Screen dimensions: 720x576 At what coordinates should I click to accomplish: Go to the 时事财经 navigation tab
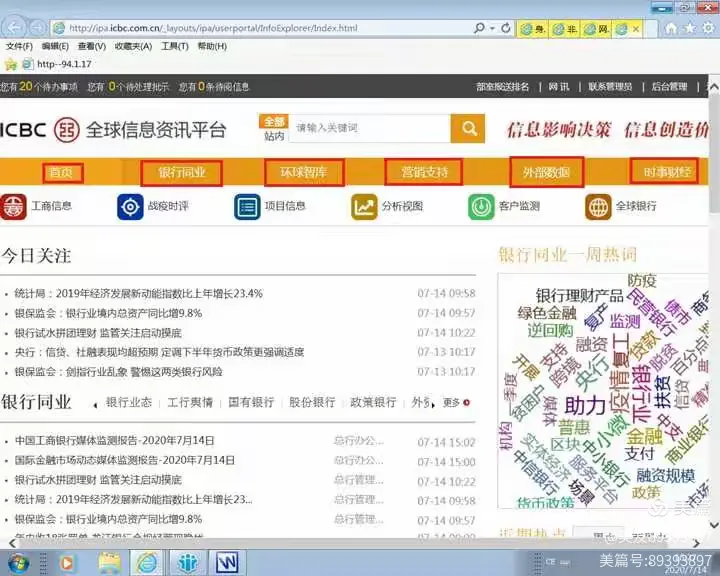[664, 171]
